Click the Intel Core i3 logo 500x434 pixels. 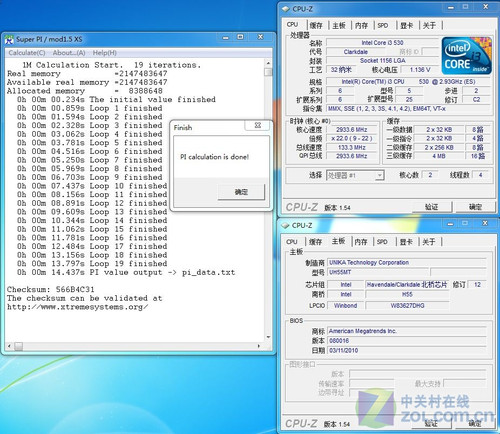467,56
